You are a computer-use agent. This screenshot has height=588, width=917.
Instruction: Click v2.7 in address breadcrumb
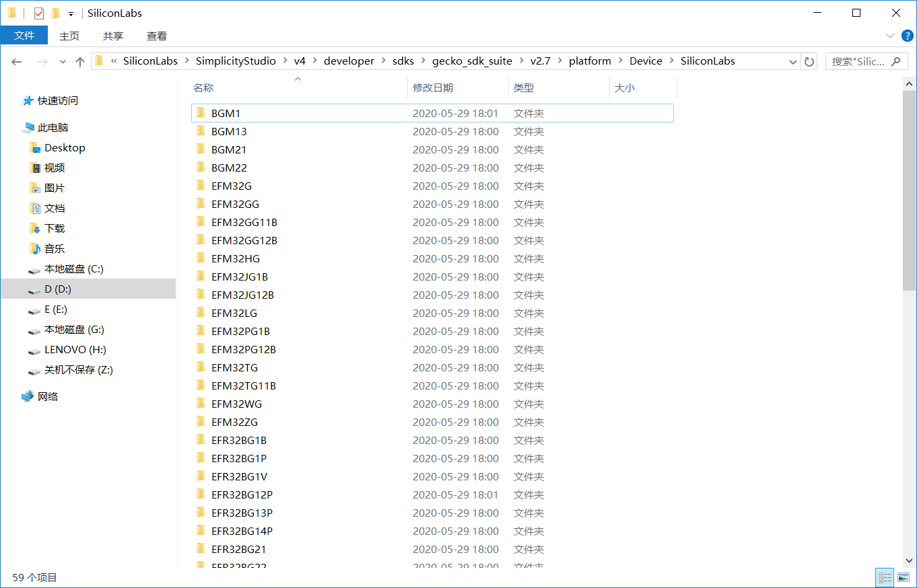[x=540, y=61]
